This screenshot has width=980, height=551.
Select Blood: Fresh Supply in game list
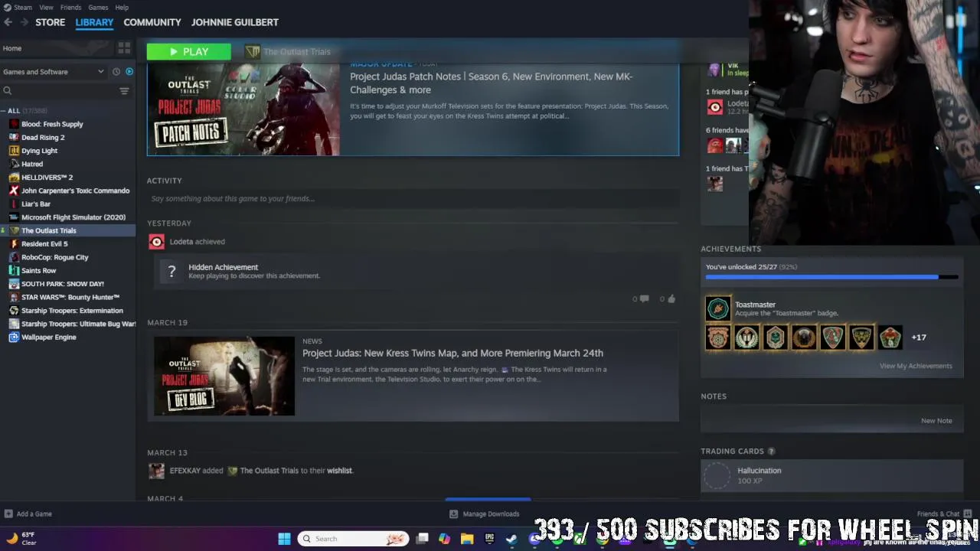[x=52, y=124]
